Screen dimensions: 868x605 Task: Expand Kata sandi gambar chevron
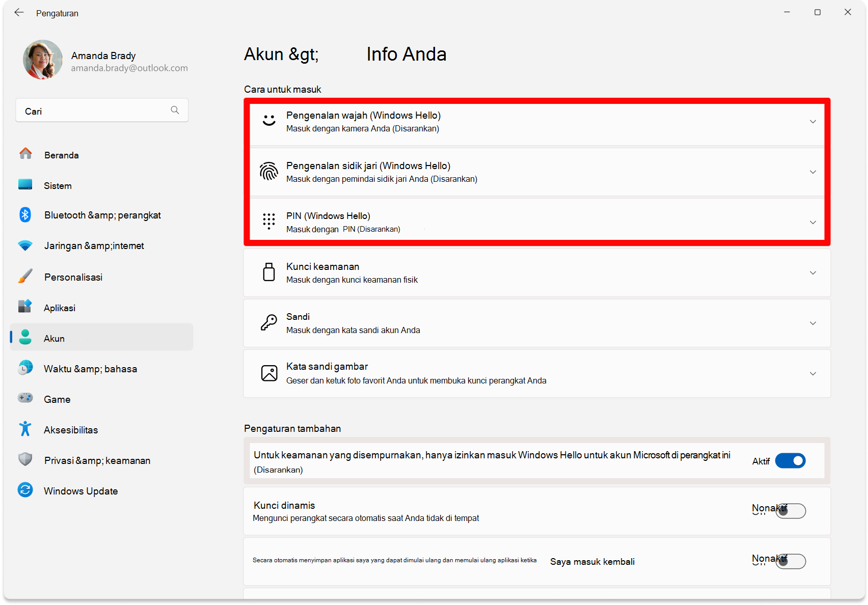coord(813,374)
